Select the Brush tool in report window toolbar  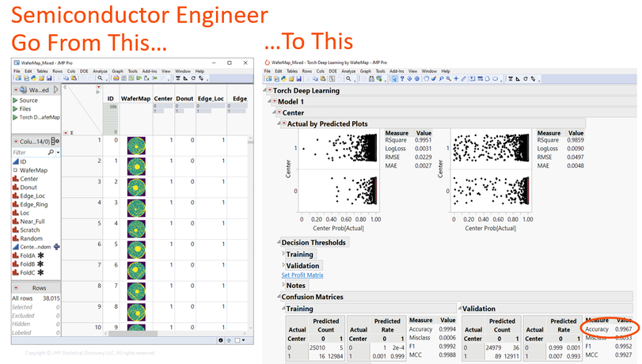434,78
